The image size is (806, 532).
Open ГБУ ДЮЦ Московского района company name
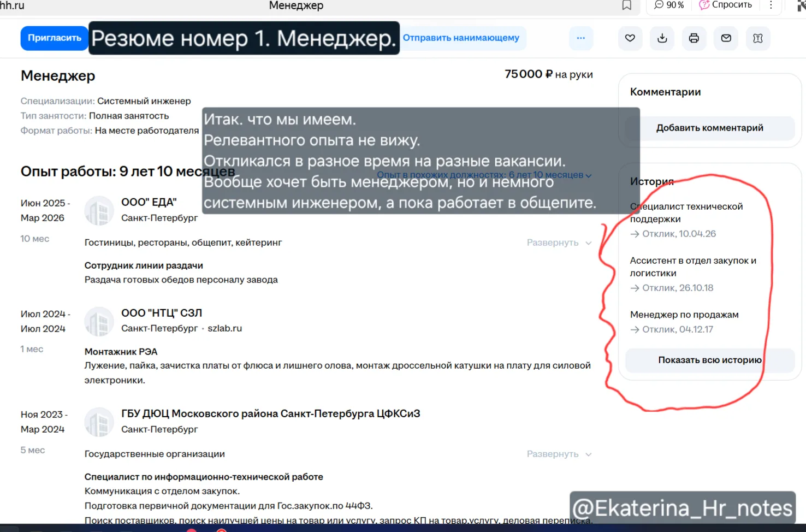pyautogui.click(x=271, y=413)
